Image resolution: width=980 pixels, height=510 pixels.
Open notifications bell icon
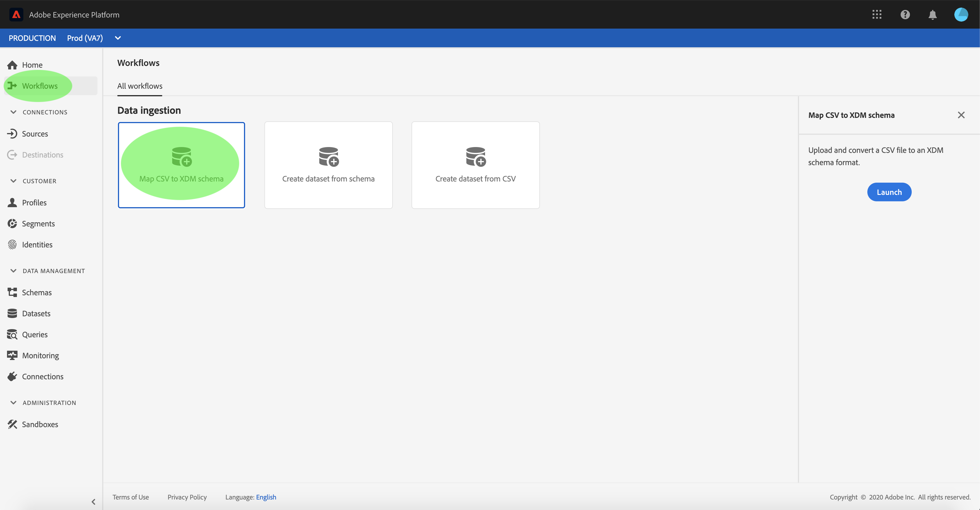[x=932, y=15]
